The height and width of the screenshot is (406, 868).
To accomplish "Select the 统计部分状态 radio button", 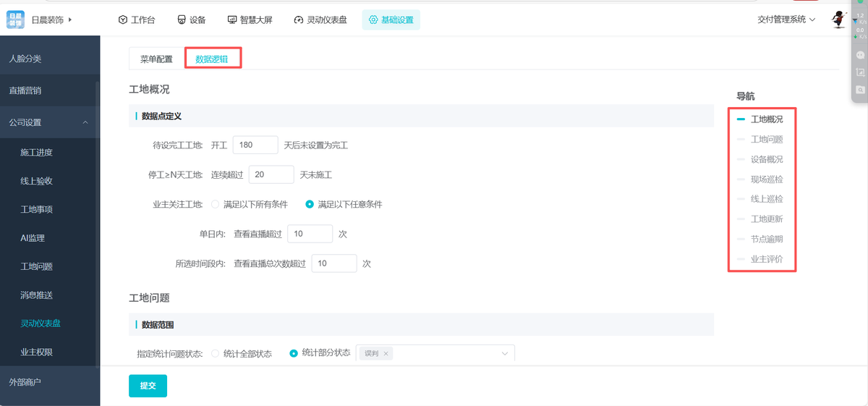I will 294,353.
